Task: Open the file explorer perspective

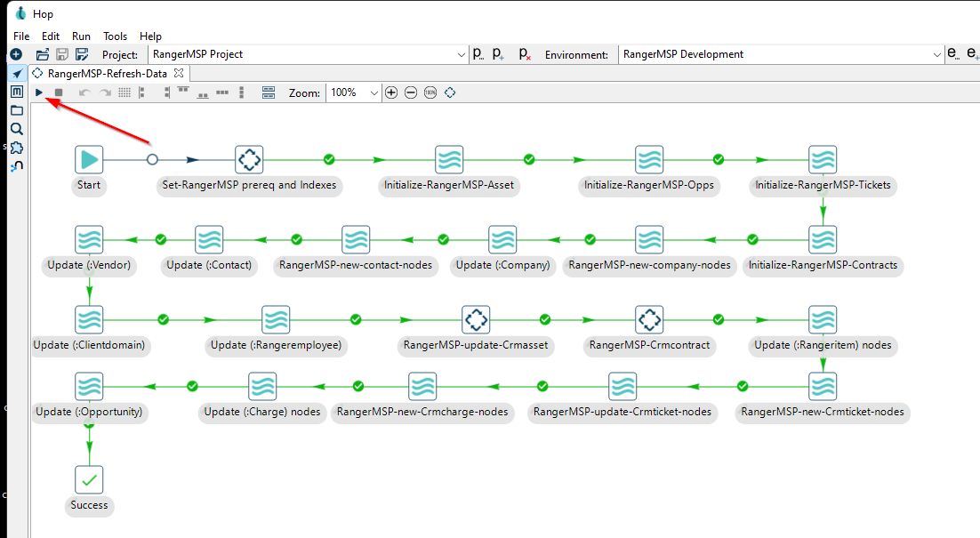Action: pos(17,110)
